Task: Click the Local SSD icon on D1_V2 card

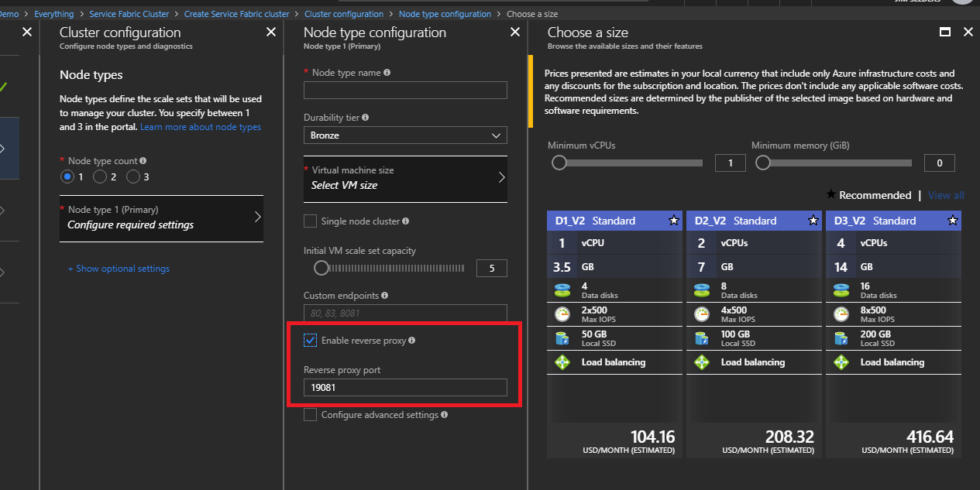Action: pos(562,338)
